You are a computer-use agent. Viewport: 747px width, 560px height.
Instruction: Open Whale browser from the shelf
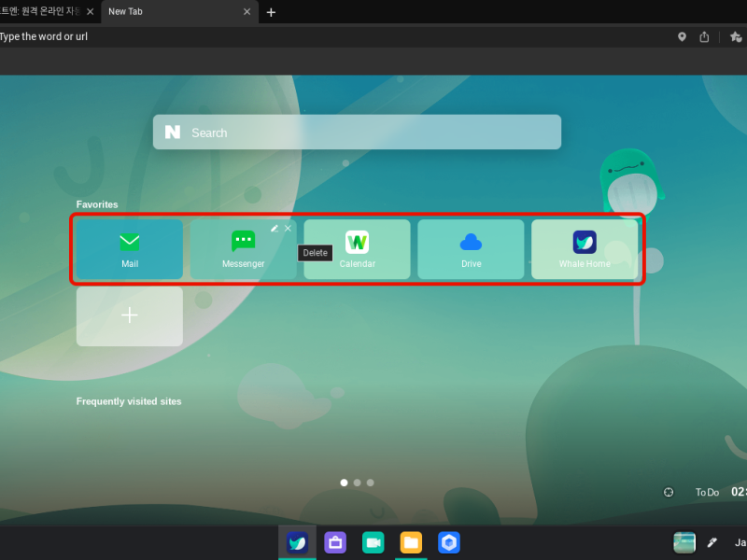tap(297, 542)
